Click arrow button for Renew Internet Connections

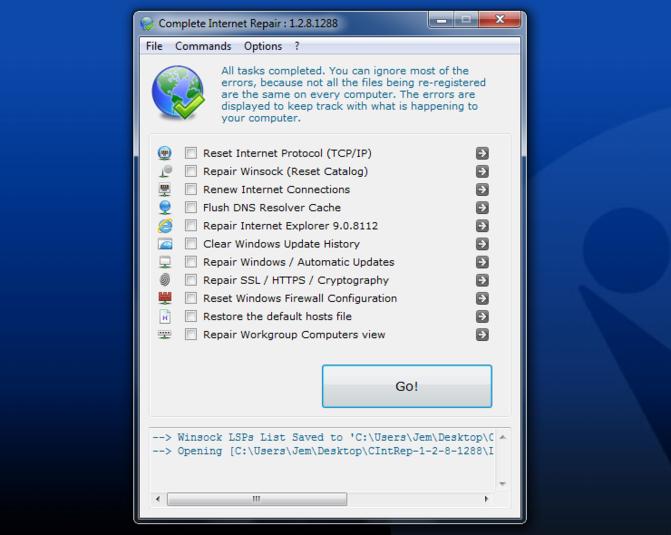coord(482,190)
